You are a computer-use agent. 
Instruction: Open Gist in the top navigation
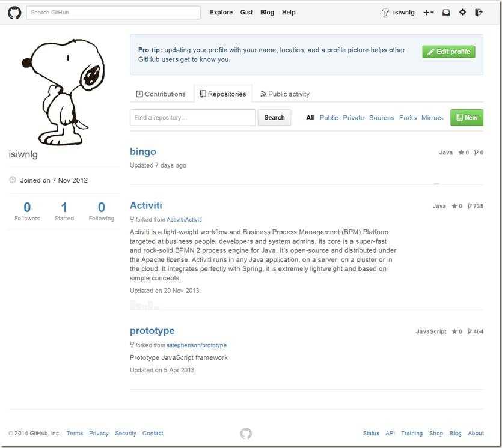[246, 13]
